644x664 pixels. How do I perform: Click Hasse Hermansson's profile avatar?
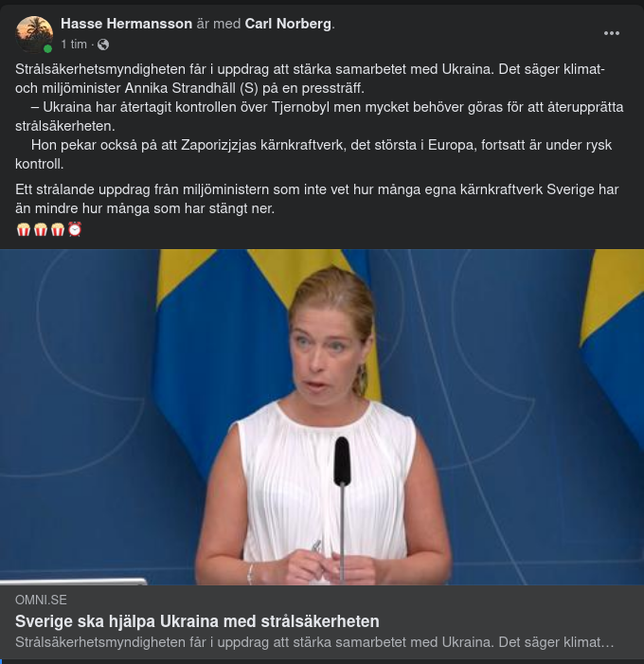(x=34, y=34)
